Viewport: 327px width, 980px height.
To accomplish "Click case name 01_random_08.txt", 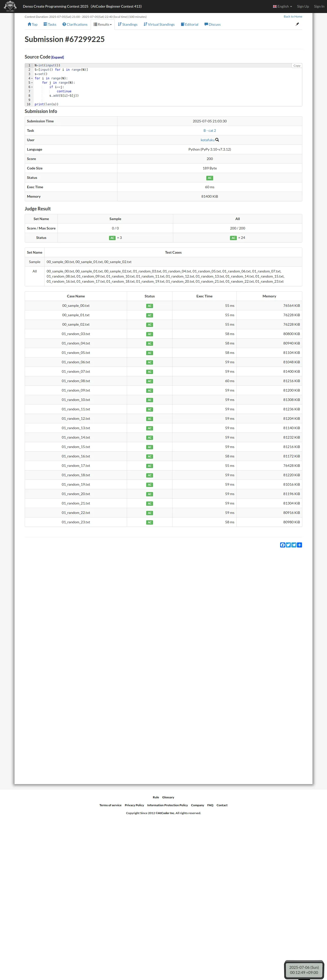I will (76, 381).
